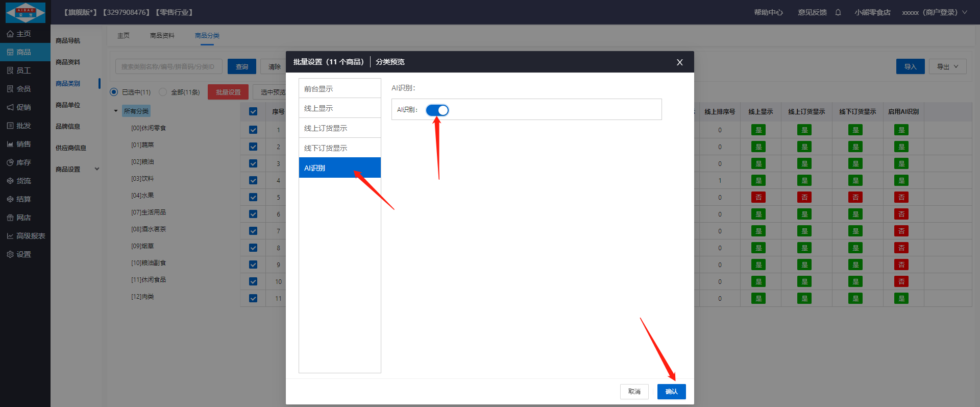
Task: Click the 启用AI识别 column header
Action: tap(903, 111)
